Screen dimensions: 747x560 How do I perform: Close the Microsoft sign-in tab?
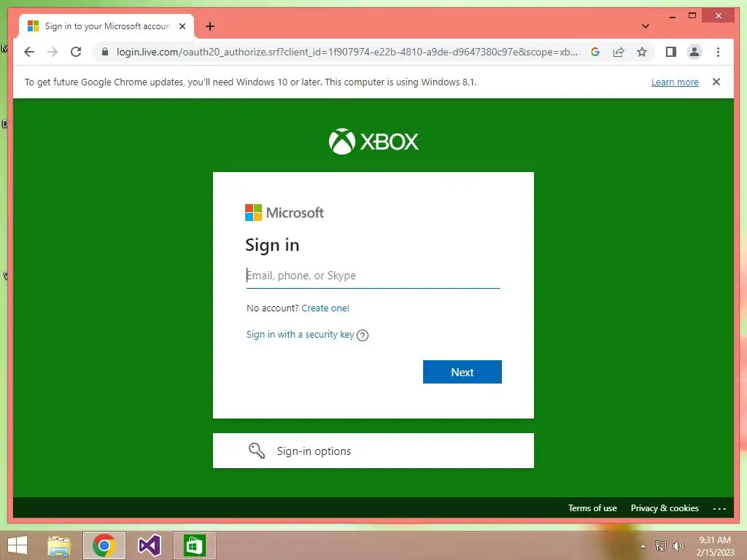pos(182,26)
